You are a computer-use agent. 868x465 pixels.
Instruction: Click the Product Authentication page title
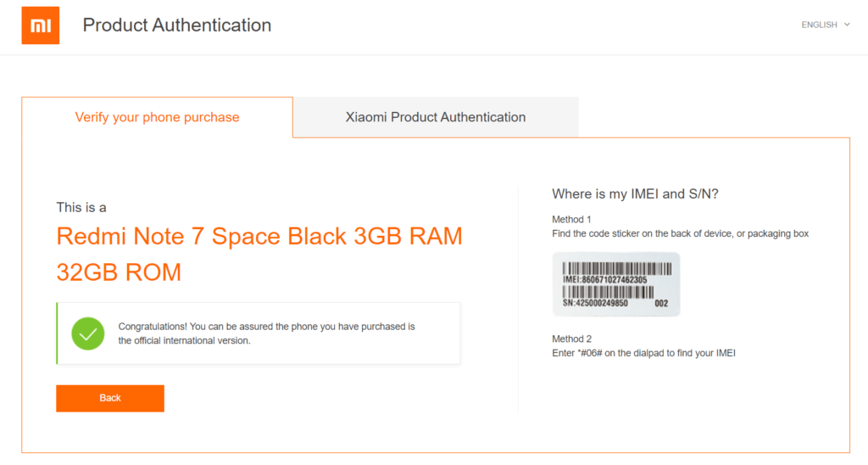pyautogui.click(x=177, y=25)
